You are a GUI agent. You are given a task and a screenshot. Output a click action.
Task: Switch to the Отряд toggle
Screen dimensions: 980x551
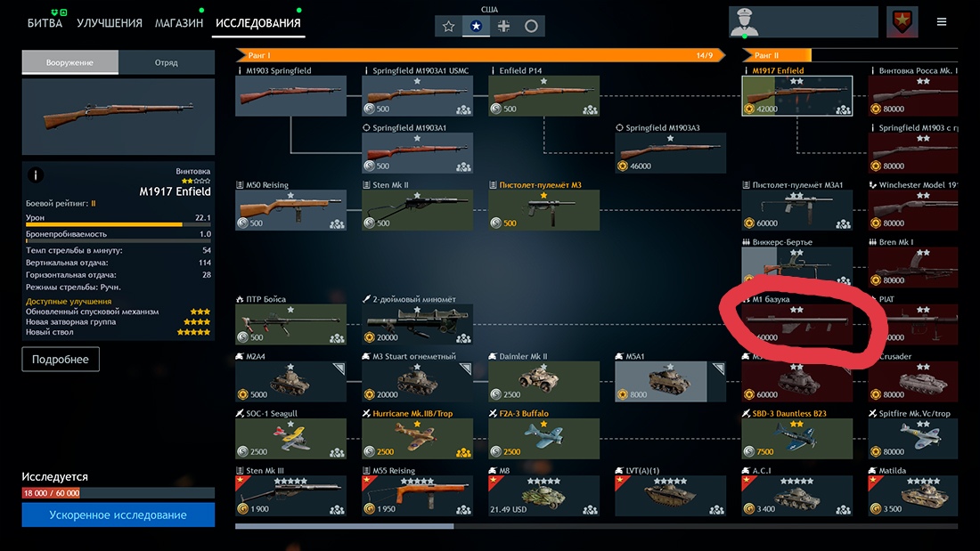(x=167, y=62)
